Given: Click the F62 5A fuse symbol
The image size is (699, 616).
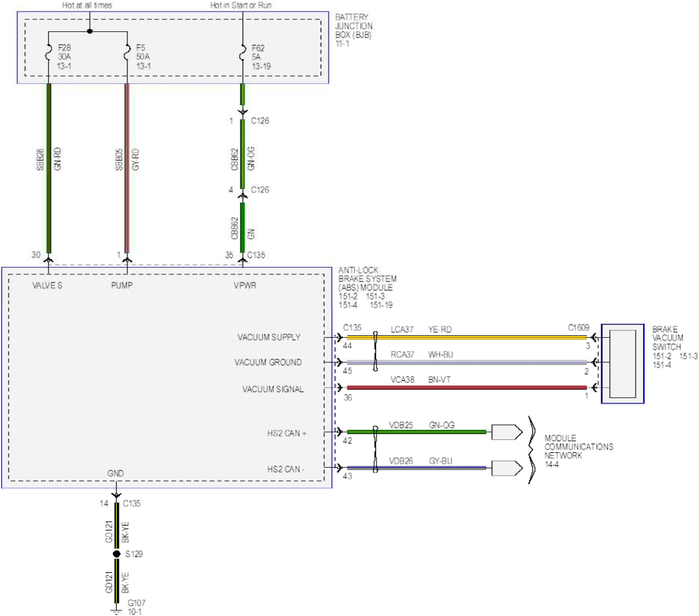Looking at the screenshot, I should [242, 52].
